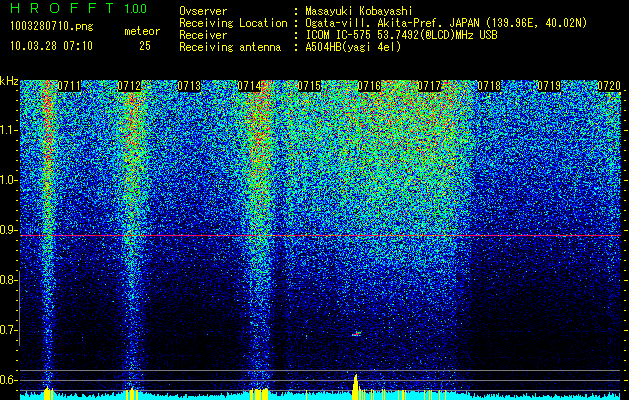The width and height of the screenshot is (629, 400).
Task: Click the Receiving antenna field label
Action: pos(230,47)
